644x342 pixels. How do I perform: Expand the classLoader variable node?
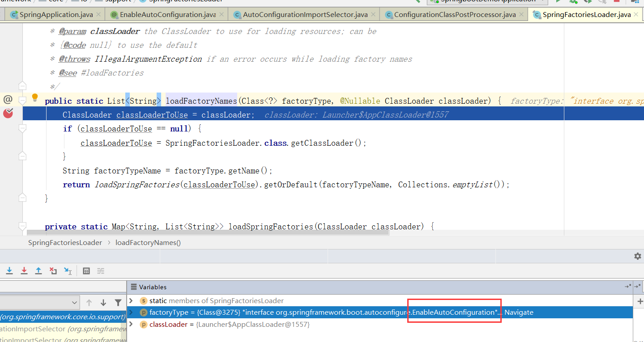point(132,325)
